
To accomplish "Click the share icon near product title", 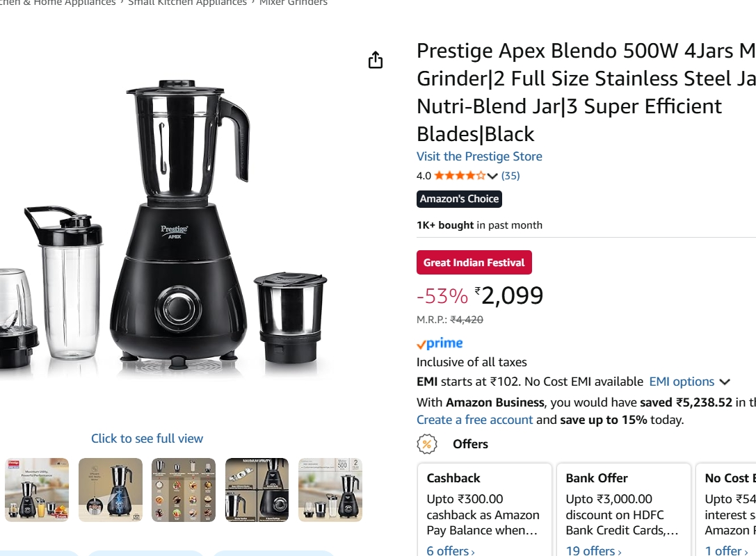I will point(376,60).
